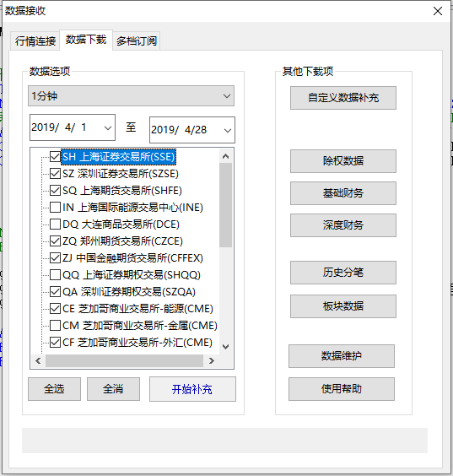
Task: Select SZ 深圳证券交易所(SZSE) row text
Action: coord(121,174)
